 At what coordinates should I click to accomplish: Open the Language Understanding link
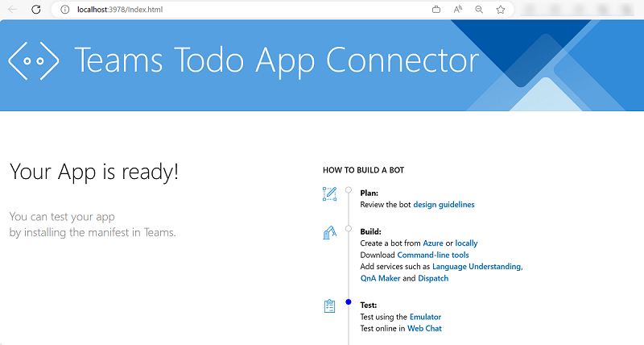coord(477,267)
